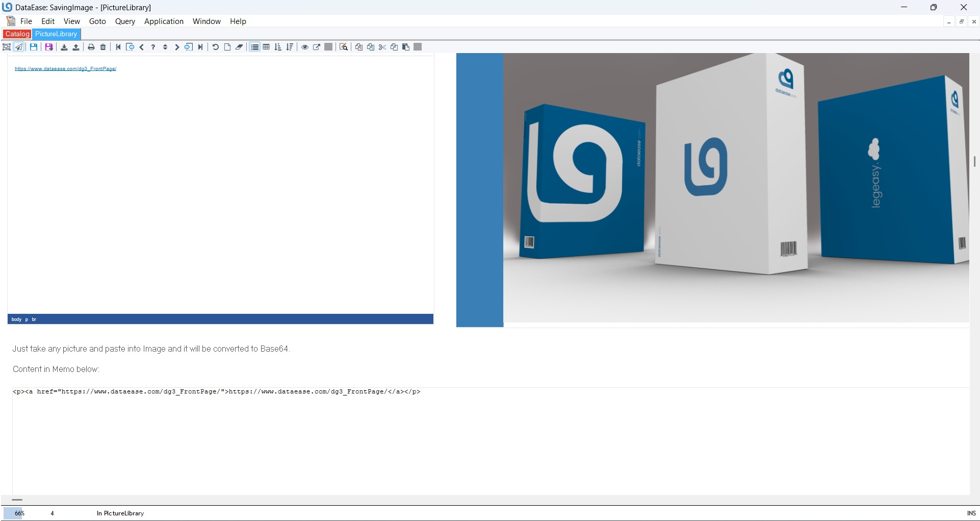
Task: Open the Query menu
Action: 125,21
